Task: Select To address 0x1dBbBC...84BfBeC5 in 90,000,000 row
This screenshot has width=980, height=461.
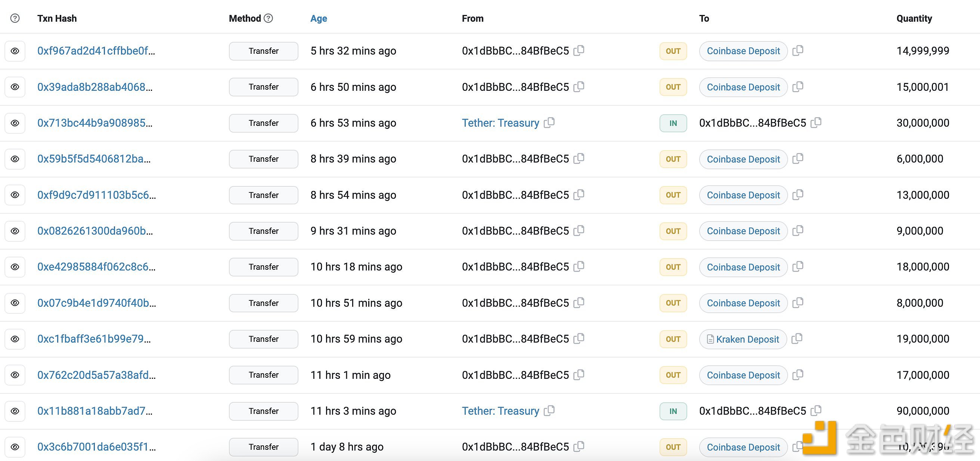Action: coord(753,411)
